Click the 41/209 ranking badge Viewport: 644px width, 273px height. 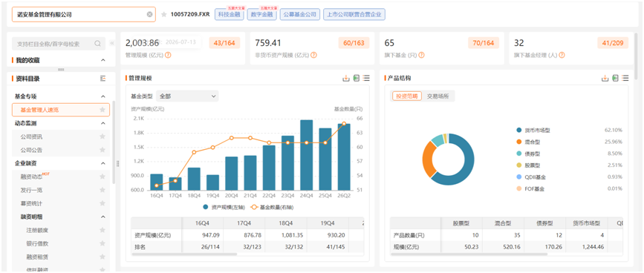tap(613, 43)
